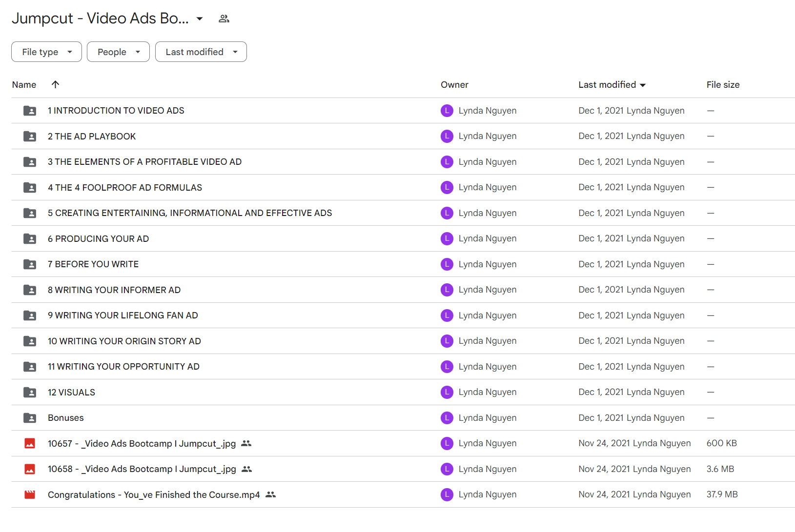Click the Owner column header
Viewport: 795px width, 532px height.
[454, 84]
